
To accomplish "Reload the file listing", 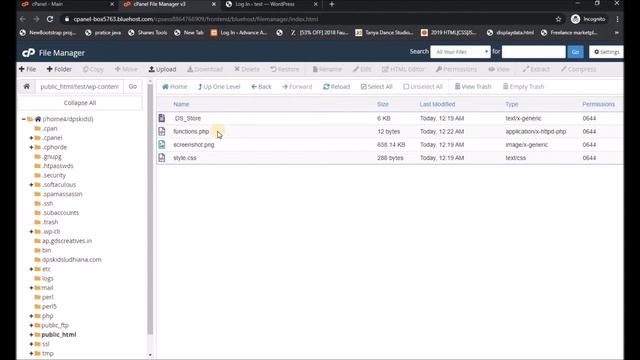I will tap(336, 87).
